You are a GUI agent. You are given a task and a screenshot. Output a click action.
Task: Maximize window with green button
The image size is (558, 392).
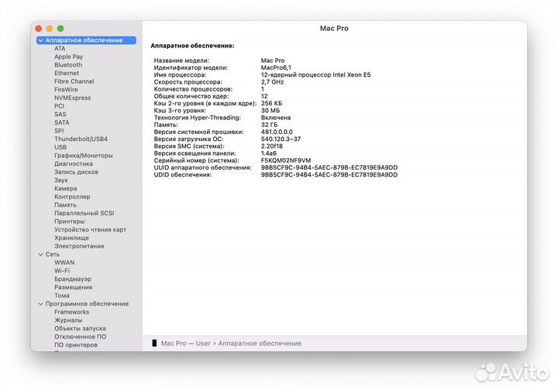pos(60,29)
